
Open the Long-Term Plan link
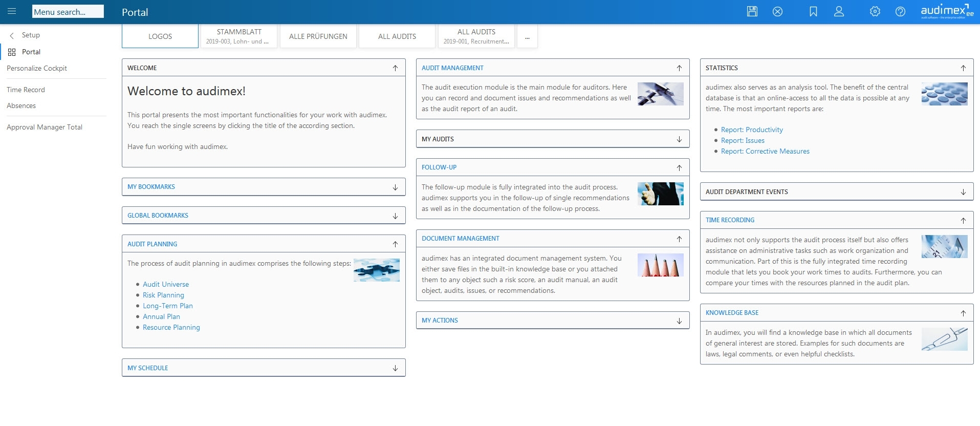coord(168,306)
